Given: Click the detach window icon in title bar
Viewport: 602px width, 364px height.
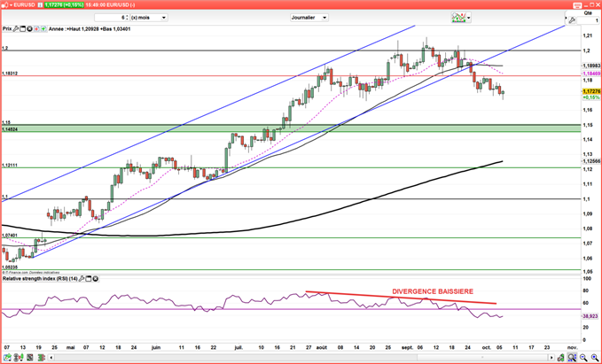Looking at the screenshot, I should (577, 5).
